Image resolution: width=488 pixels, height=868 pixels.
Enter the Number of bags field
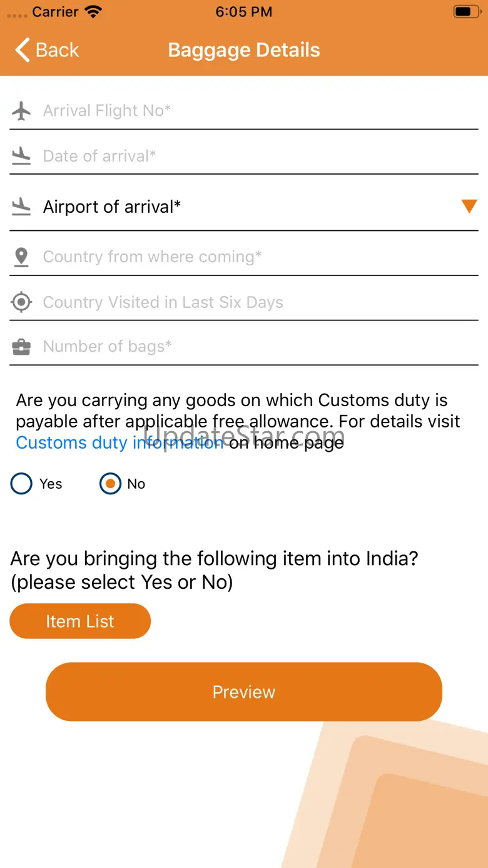coord(250,347)
